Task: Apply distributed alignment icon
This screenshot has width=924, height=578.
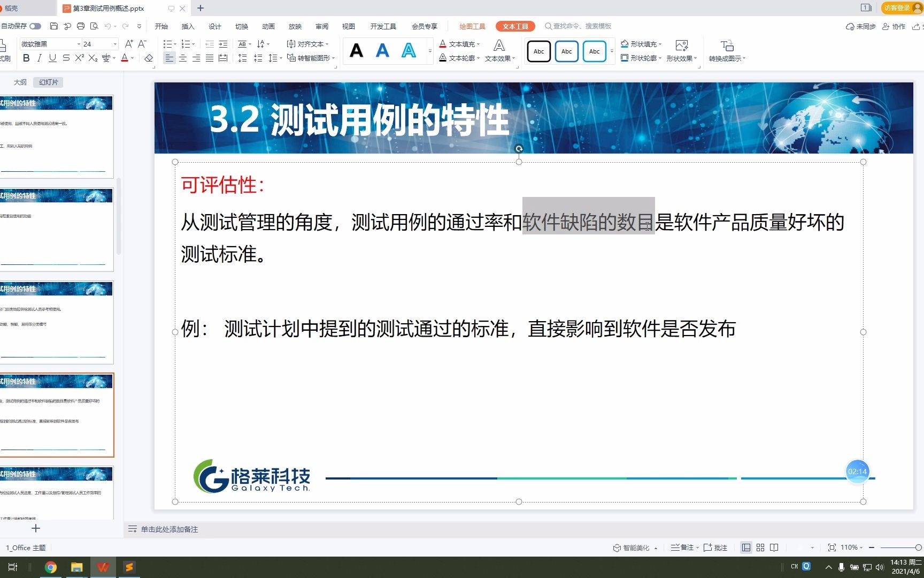Action: click(x=223, y=58)
